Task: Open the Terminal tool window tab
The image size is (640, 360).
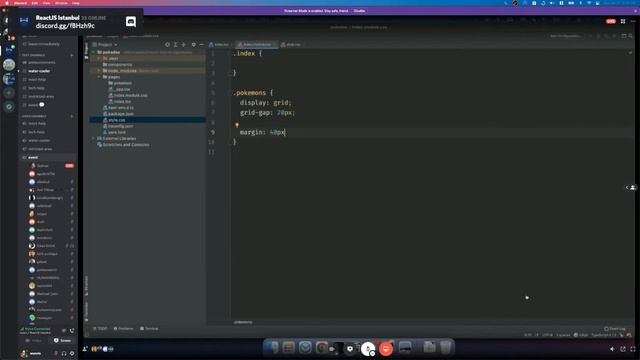Action: 149,329
